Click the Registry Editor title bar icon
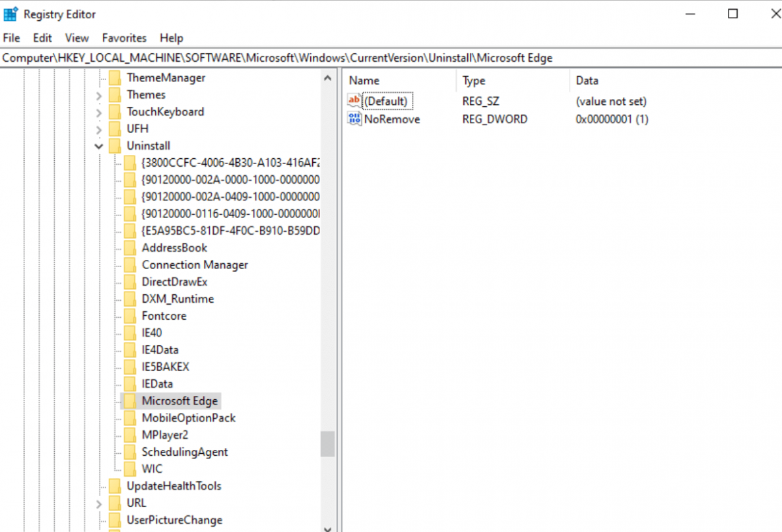This screenshot has height=532, width=782. pos(10,13)
